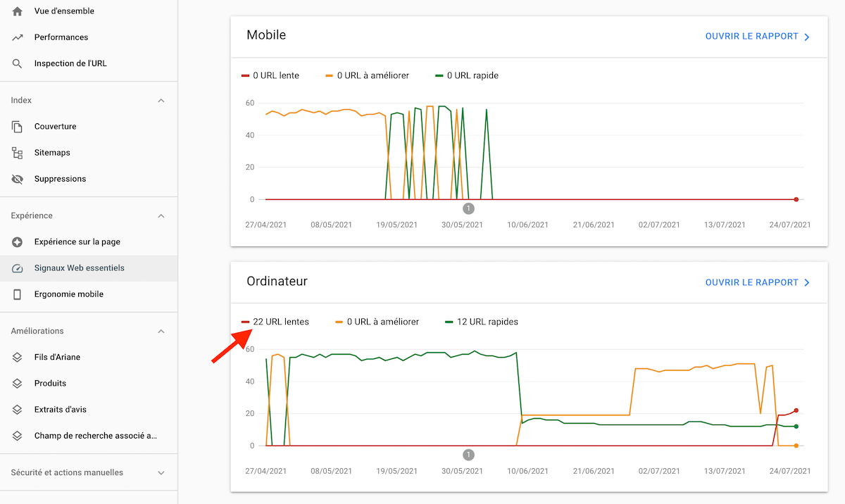Click the Expérience sur la page icon
This screenshot has height=504, width=845.
[18, 242]
